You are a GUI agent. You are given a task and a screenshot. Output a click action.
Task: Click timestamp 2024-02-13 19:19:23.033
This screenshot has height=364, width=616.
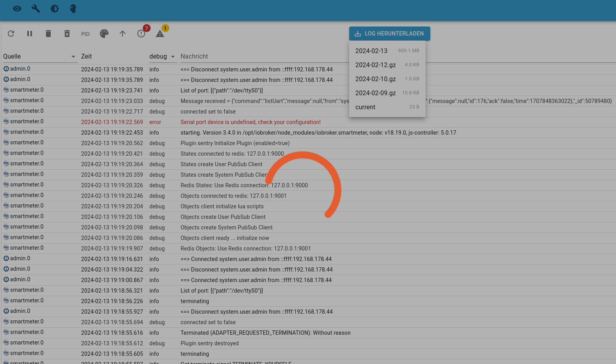point(112,101)
